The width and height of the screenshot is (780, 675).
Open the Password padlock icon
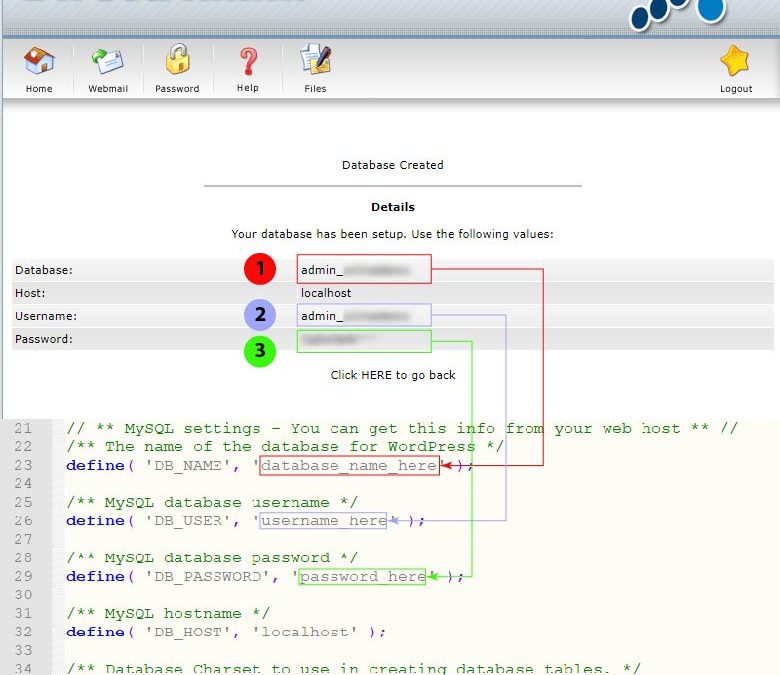click(x=177, y=59)
